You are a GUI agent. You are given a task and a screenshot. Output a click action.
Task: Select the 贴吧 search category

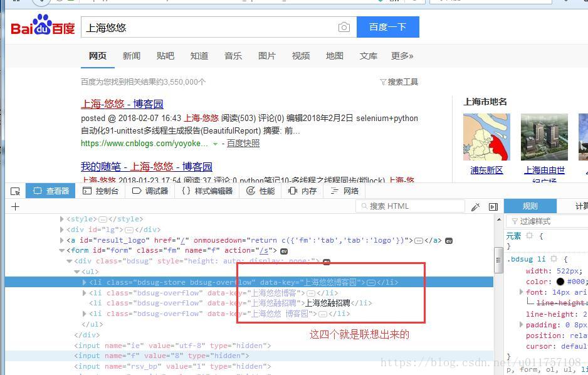coord(165,56)
